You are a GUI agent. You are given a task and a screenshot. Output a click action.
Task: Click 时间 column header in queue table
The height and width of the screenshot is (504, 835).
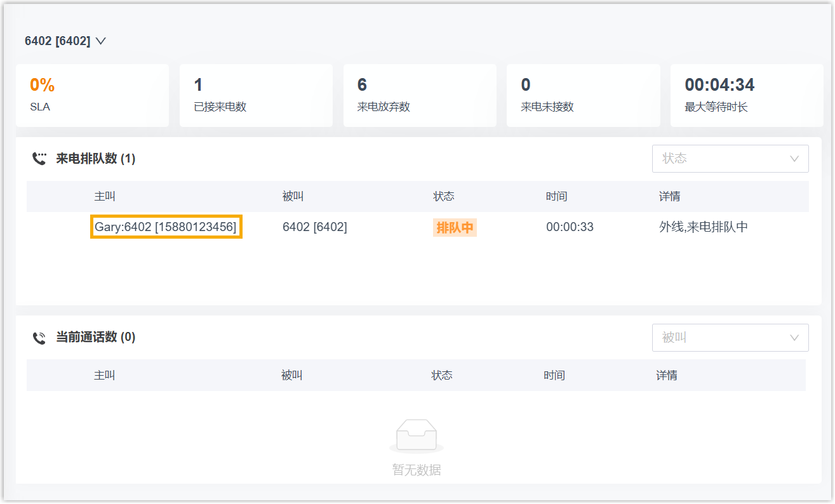point(556,197)
